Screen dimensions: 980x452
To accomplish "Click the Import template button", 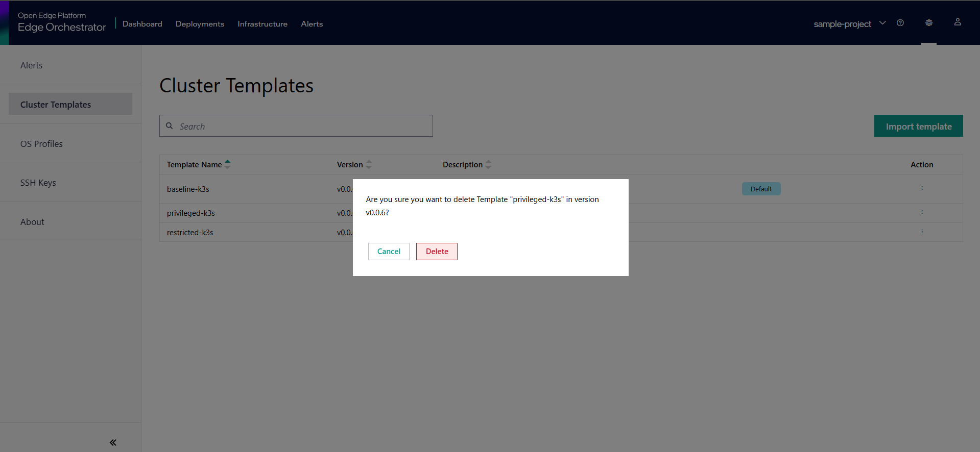I will pyautogui.click(x=918, y=126).
